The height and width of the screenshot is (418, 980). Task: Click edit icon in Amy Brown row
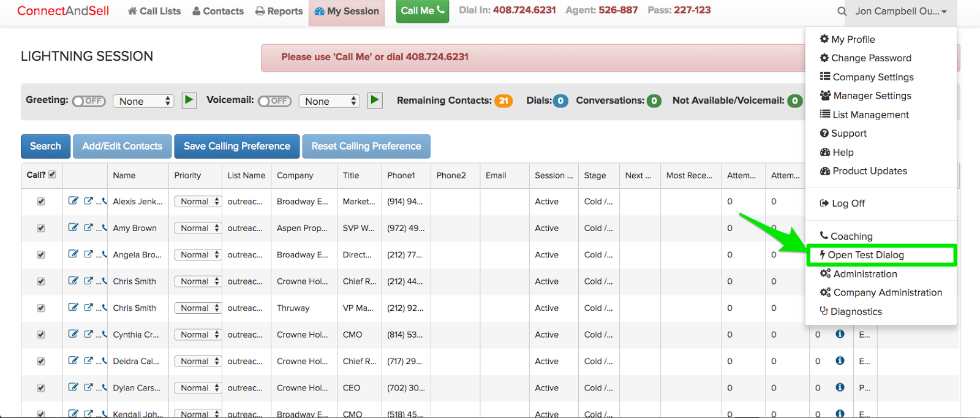[x=73, y=227]
